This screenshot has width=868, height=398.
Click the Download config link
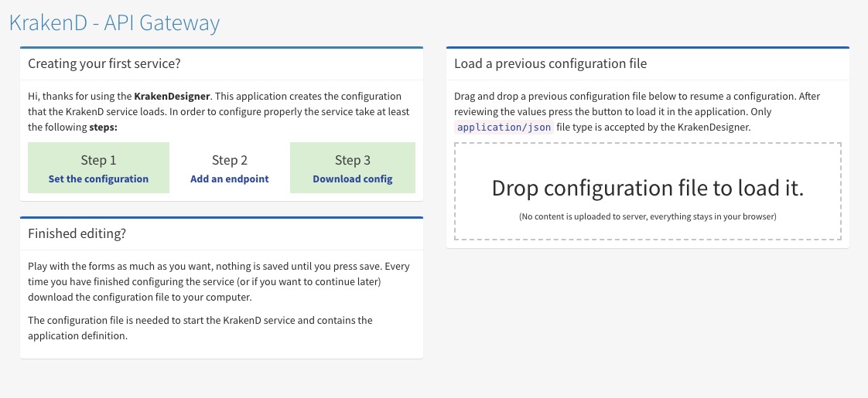point(353,179)
